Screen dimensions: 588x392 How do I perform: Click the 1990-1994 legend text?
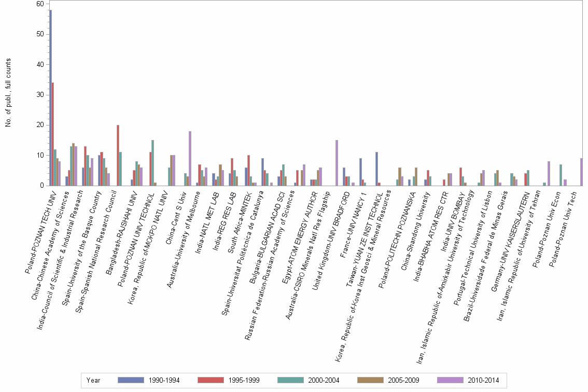tap(164, 380)
